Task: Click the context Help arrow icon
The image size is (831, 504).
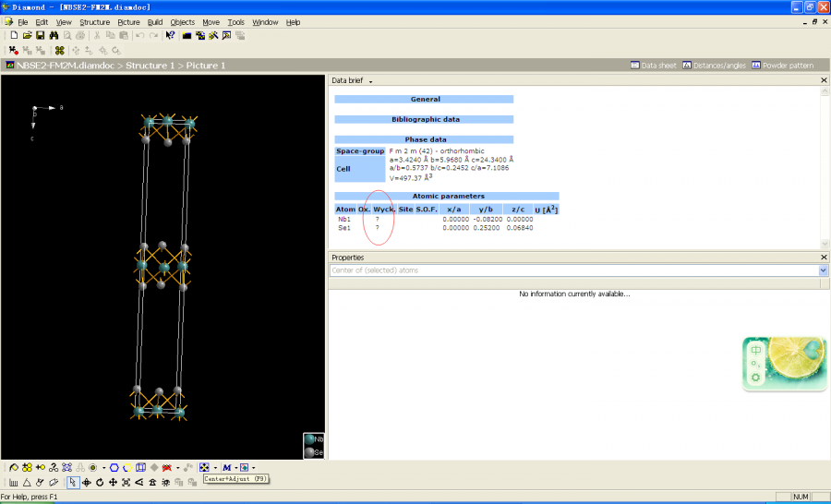Action: click(170, 35)
